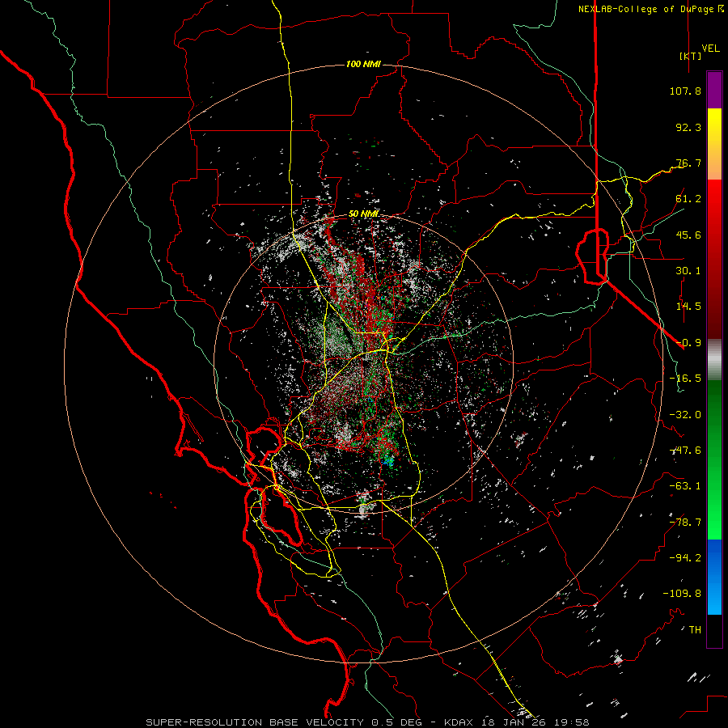This screenshot has width=728, height=728.
Task: Pick the gray segment of the color bar
Action: tap(714, 360)
